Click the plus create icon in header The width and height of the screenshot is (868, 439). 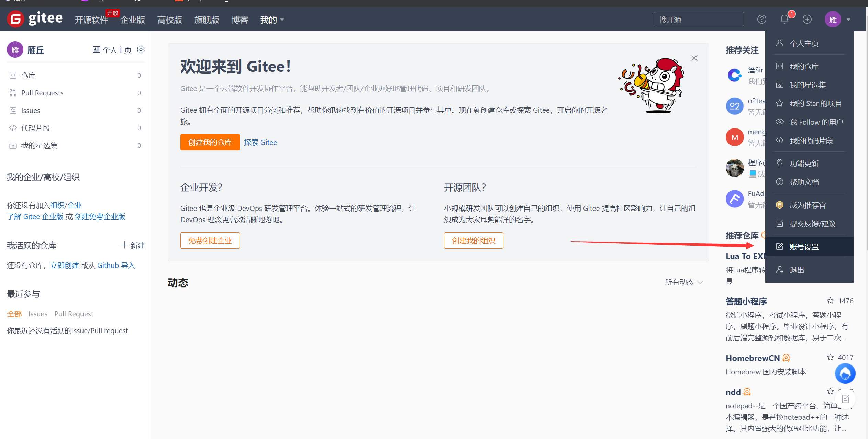click(807, 19)
